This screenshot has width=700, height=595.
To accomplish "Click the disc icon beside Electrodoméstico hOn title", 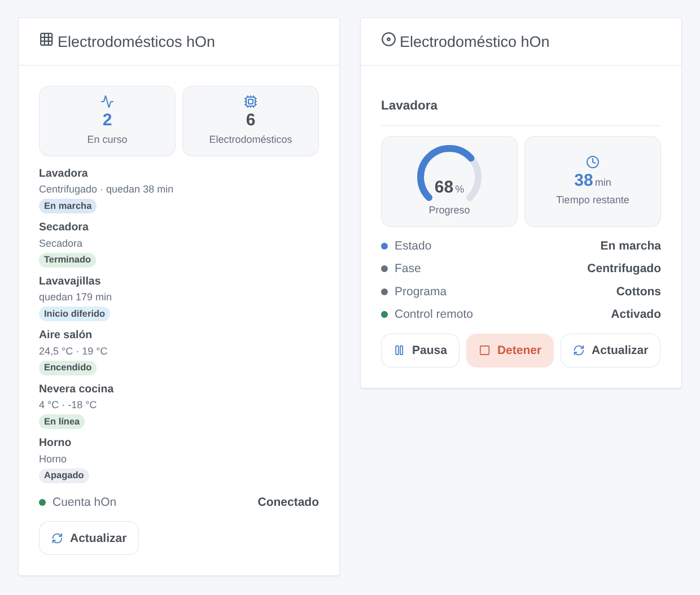I will pos(388,39).
